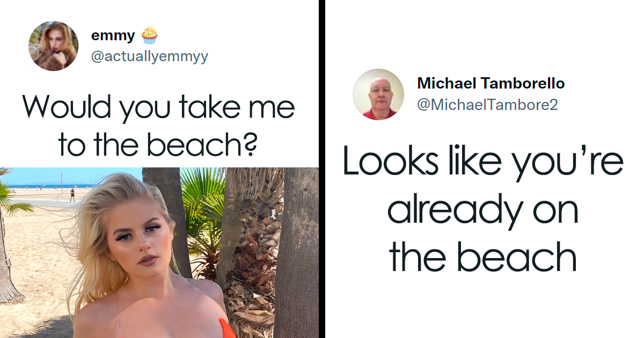The height and width of the screenshot is (338, 644).
Task: Open the beach photo attached to tweet
Action: (159, 253)
